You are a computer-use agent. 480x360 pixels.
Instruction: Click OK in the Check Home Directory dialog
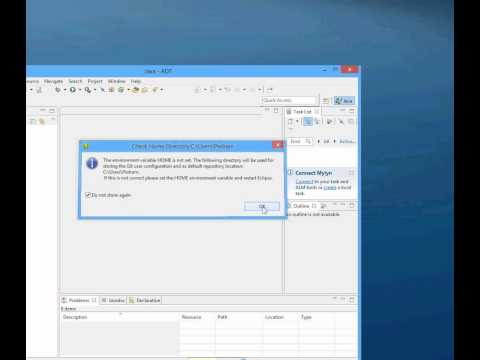tap(262, 206)
